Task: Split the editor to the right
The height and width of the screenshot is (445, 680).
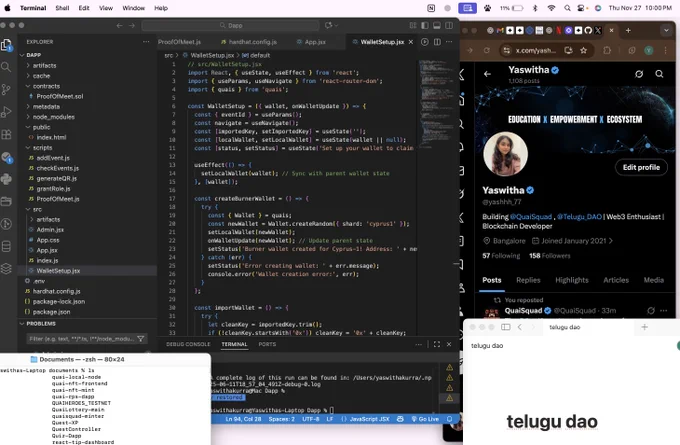Action: click(437, 42)
